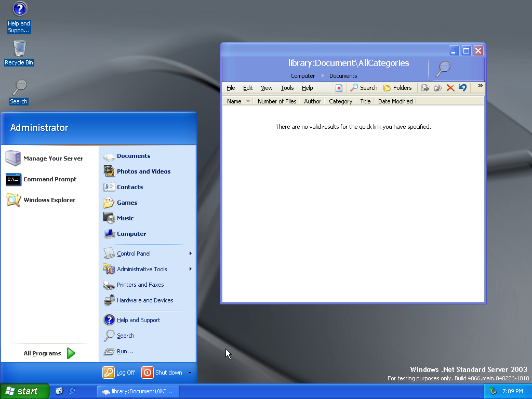Click the red Delete X toolbar icon
The height and width of the screenshot is (399, 532).
[x=450, y=88]
